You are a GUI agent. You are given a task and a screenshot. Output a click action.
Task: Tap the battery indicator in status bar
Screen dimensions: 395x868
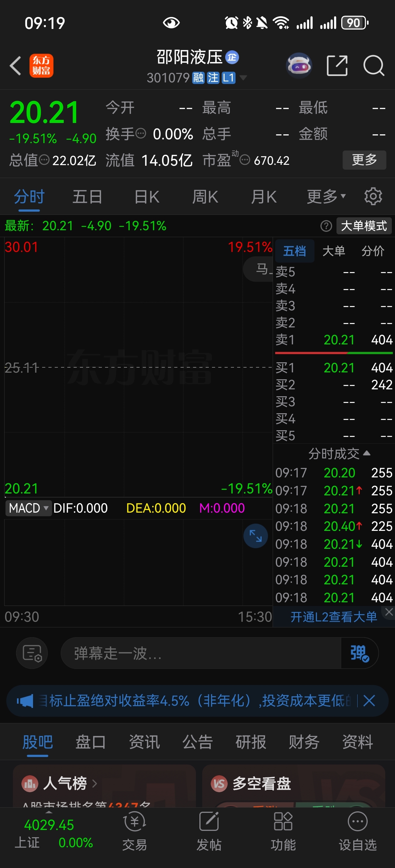355,23
